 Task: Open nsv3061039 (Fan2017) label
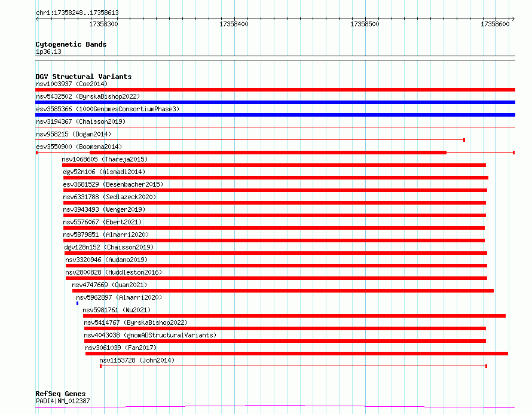click(x=121, y=348)
